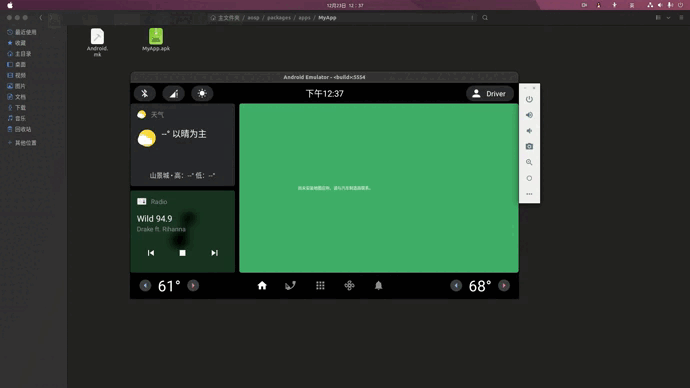
Task: Open the car phone dialer
Action: (x=290, y=286)
